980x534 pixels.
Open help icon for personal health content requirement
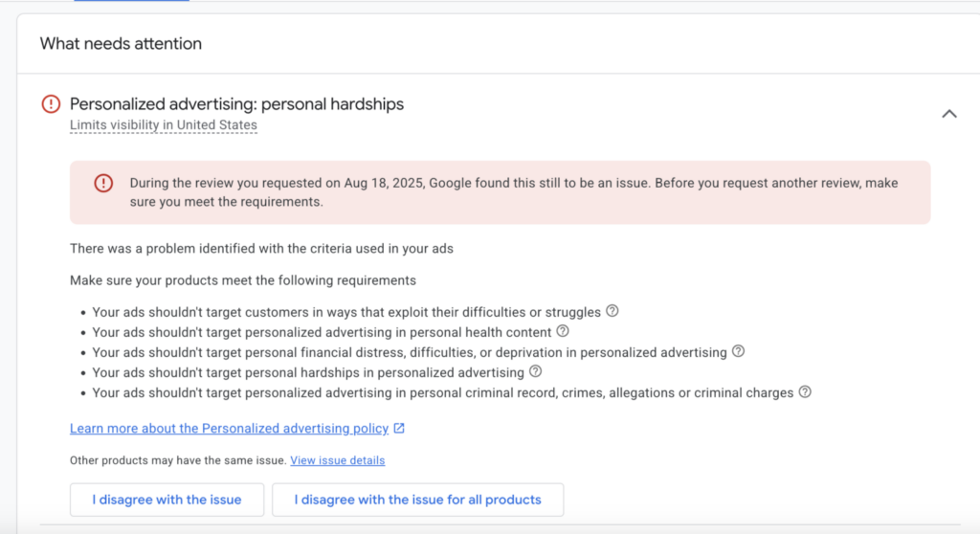563,331
